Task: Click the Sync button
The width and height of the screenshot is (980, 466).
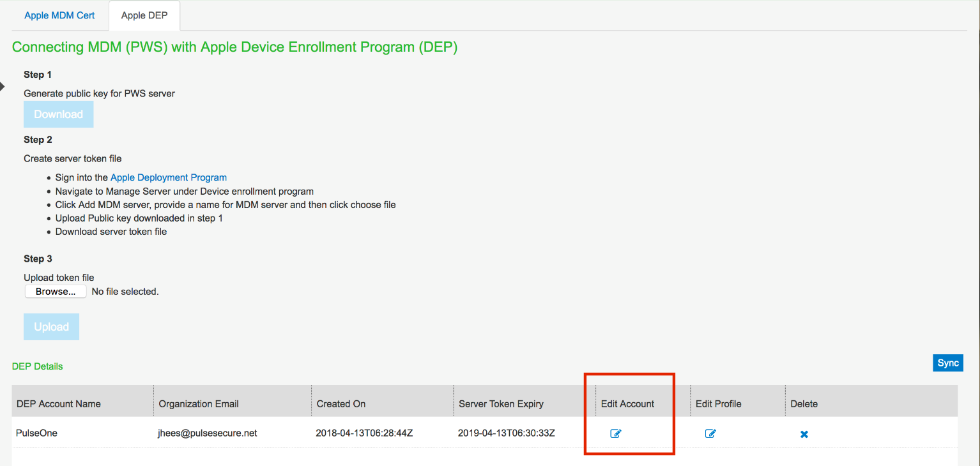Action: tap(948, 363)
